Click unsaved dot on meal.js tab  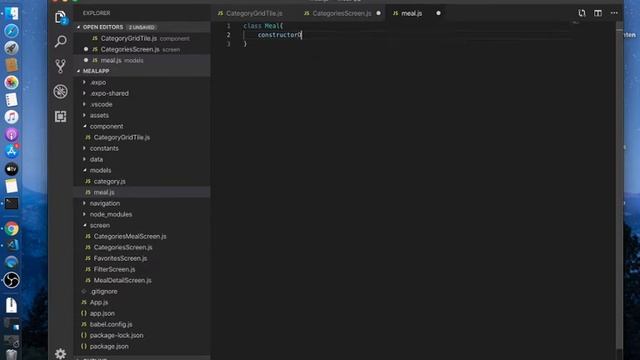438,13
